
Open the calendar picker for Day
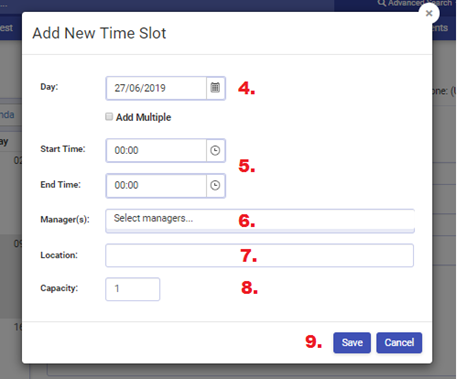click(x=215, y=88)
